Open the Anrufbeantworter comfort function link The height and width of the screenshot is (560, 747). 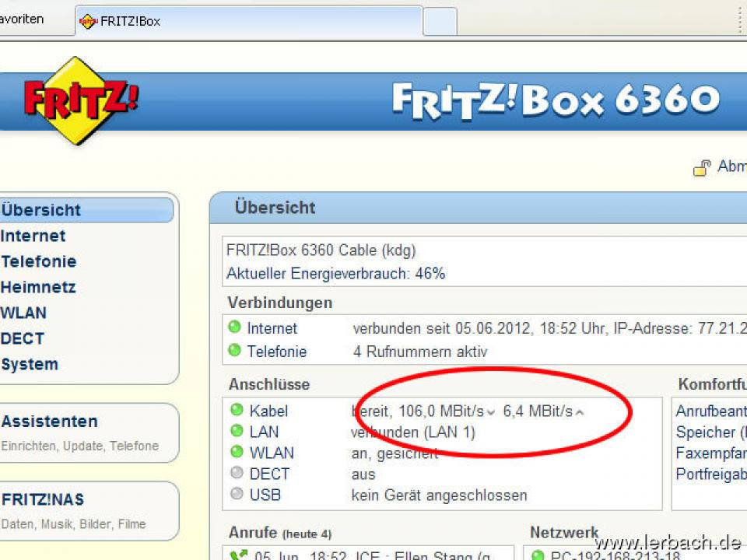click(x=711, y=411)
